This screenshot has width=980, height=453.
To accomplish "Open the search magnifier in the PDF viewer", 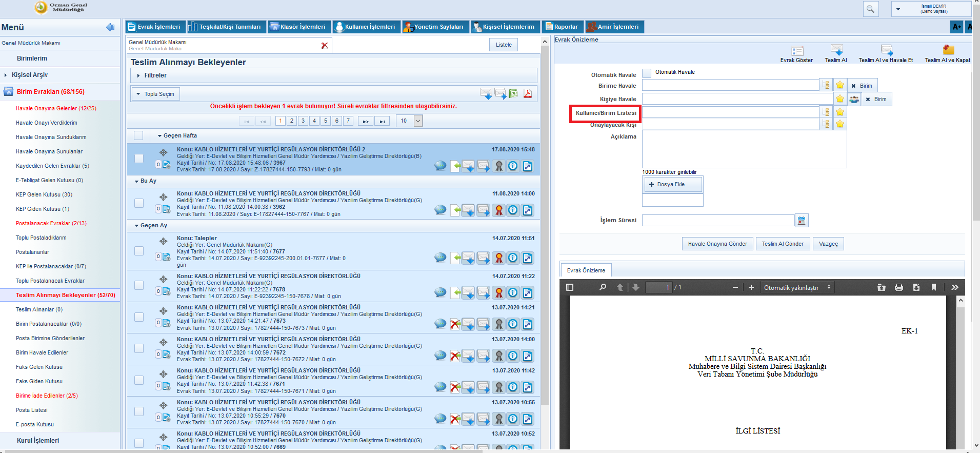I will tap(603, 287).
